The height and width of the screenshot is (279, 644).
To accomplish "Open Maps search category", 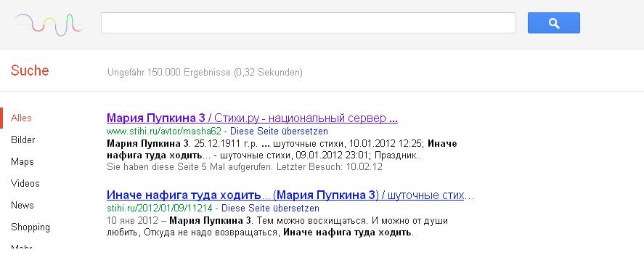I will coord(23,162).
